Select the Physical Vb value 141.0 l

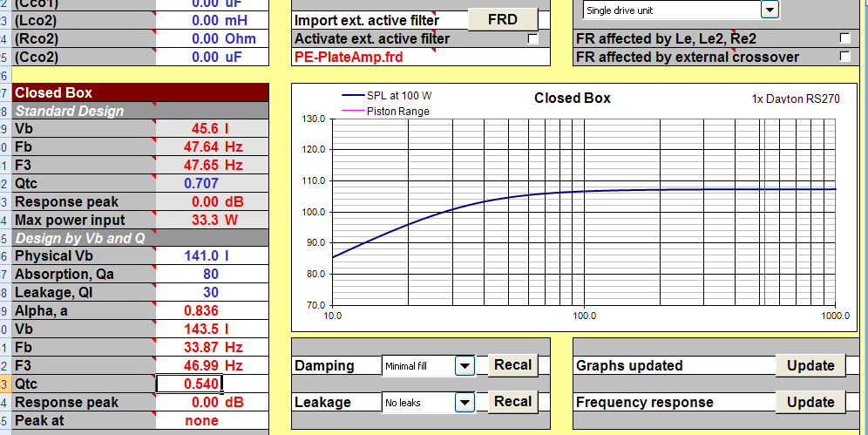pos(212,256)
